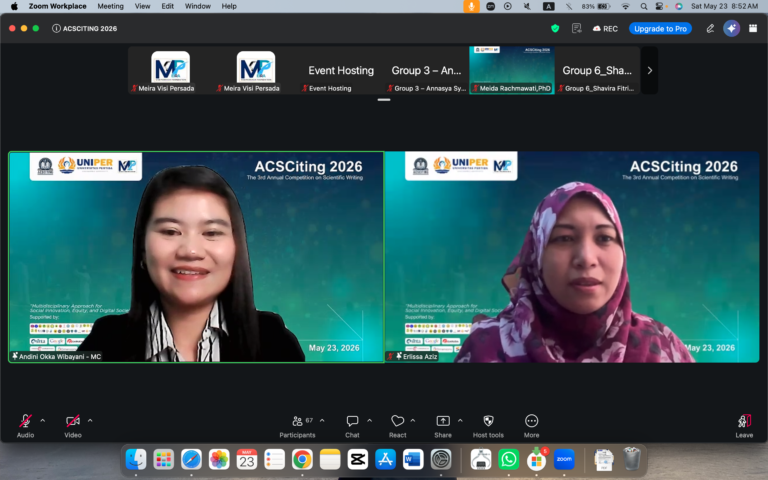Select Meida Rachmawati, PhD video thumbnail
The width and height of the screenshot is (768, 480).
[x=512, y=70]
